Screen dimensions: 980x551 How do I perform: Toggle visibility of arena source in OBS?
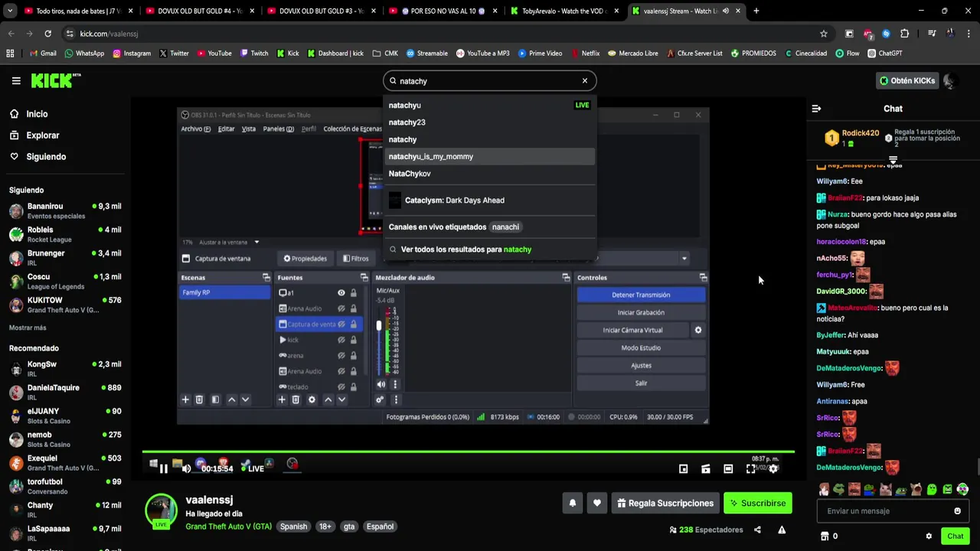[341, 355]
